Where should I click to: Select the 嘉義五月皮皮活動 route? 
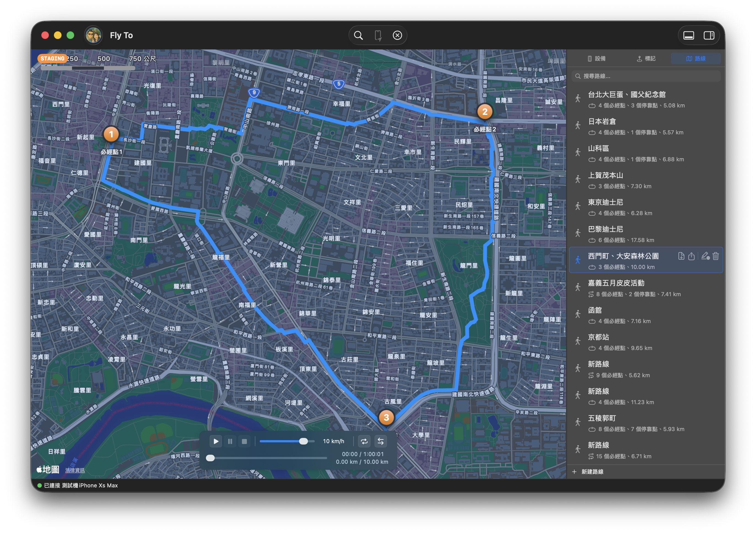click(x=646, y=288)
